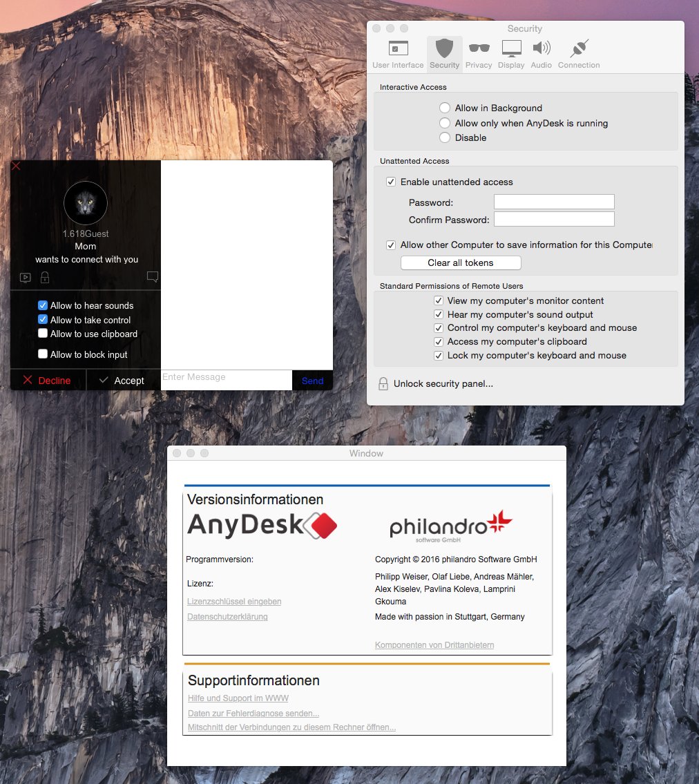Enable Allow to use clipboard
699x784 pixels.
click(43, 334)
